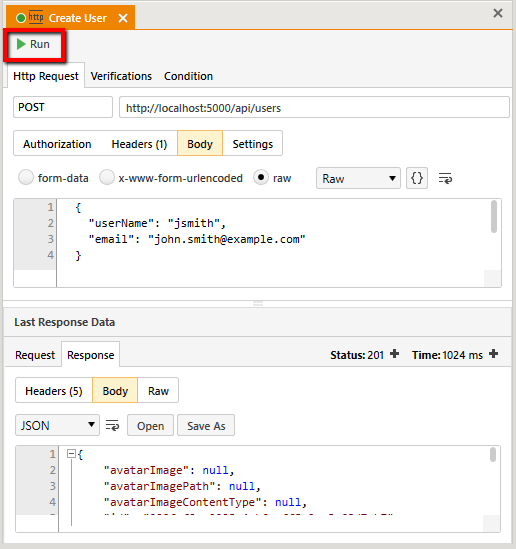Open the Headers (1) section
The width and height of the screenshot is (516, 549).
pos(139,144)
